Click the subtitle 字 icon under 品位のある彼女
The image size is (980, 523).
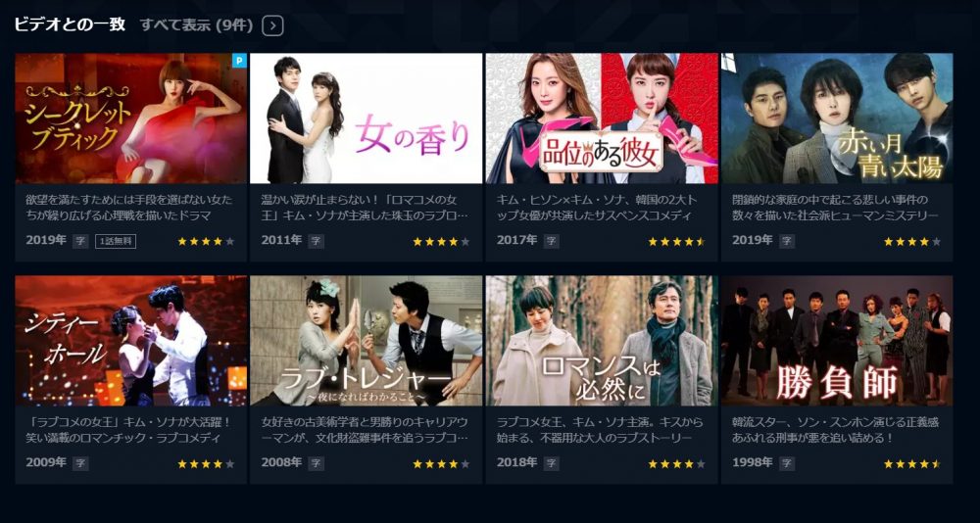point(551,241)
